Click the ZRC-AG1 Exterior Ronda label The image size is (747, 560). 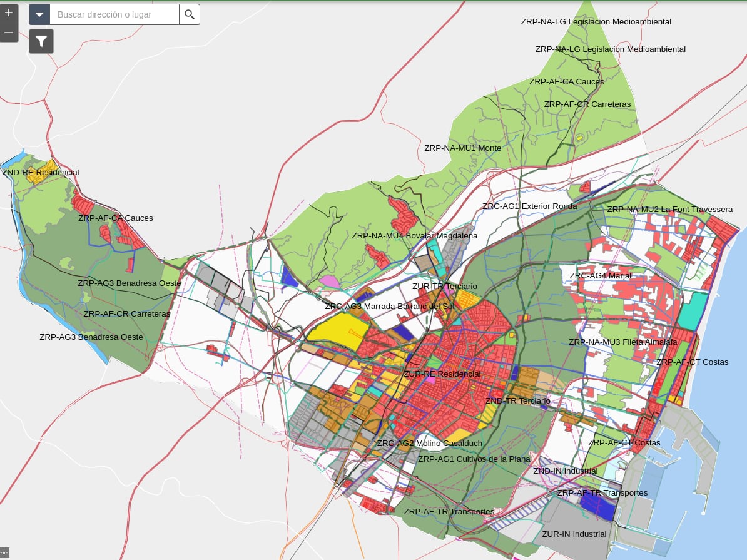click(529, 206)
